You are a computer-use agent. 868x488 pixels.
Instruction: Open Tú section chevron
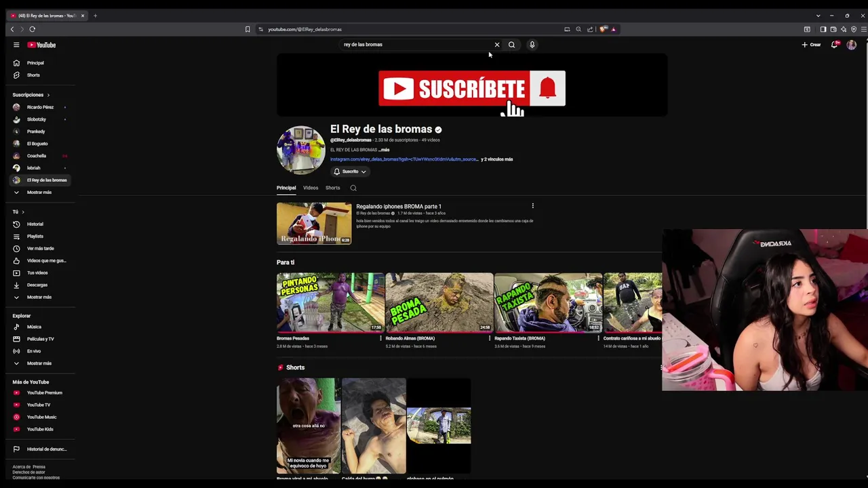click(x=22, y=212)
